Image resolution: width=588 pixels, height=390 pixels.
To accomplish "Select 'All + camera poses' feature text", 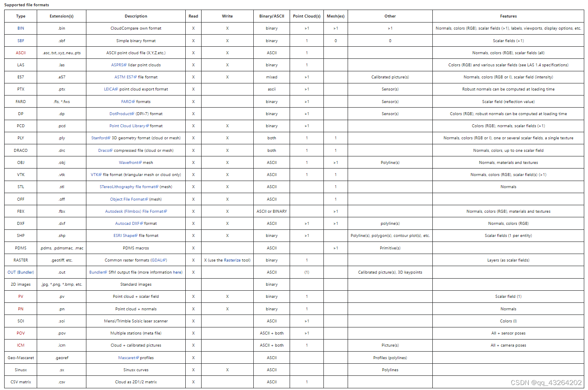I will (508, 345).
